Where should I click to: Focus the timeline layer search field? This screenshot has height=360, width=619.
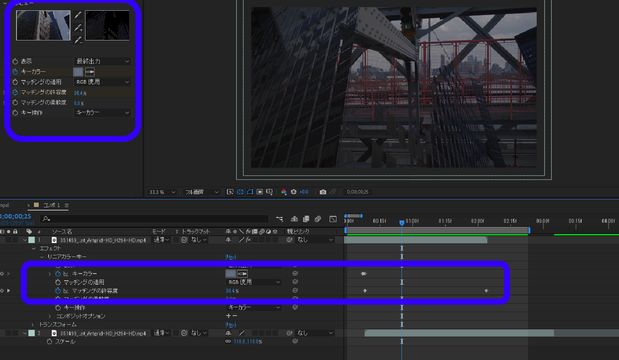(154, 219)
